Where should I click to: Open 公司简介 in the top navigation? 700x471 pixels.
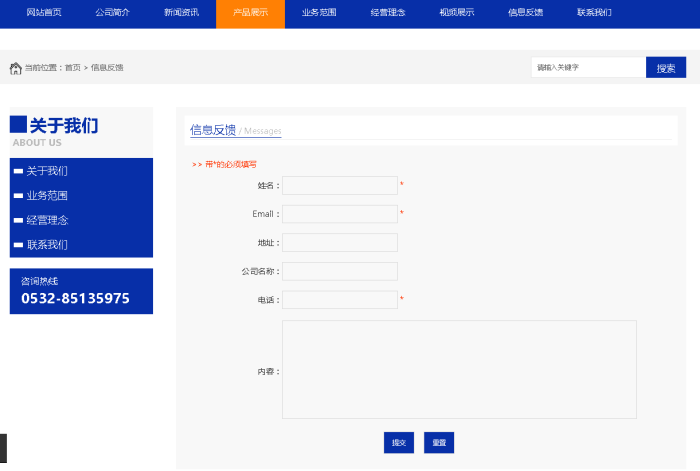[x=112, y=13]
